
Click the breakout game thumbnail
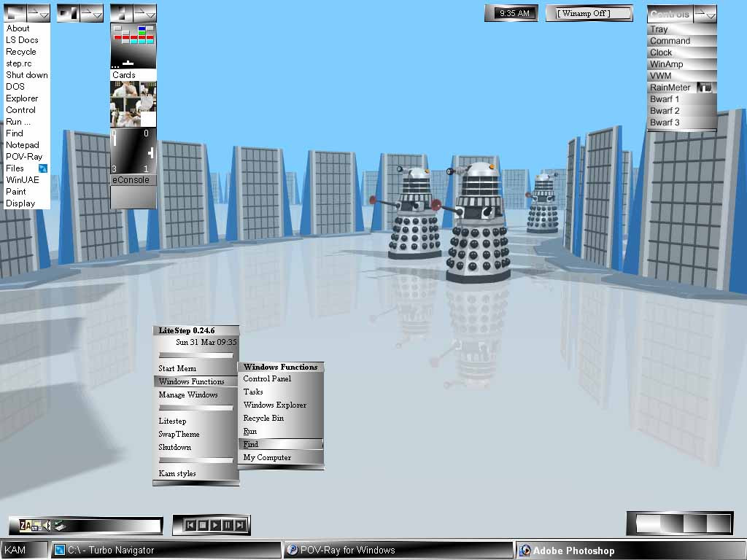click(x=133, y=46)
